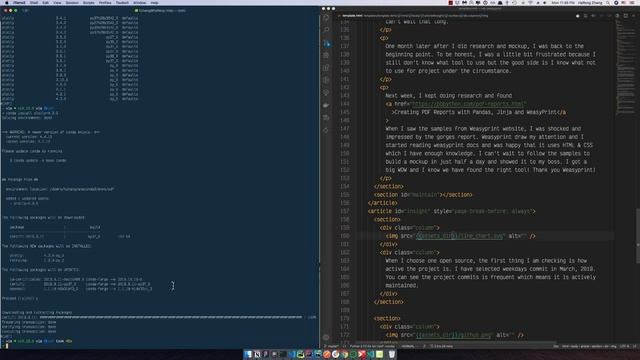Open the Profiles menu in the menu bar
Viewport: 640px width, 360px height.
click(105, 2)
